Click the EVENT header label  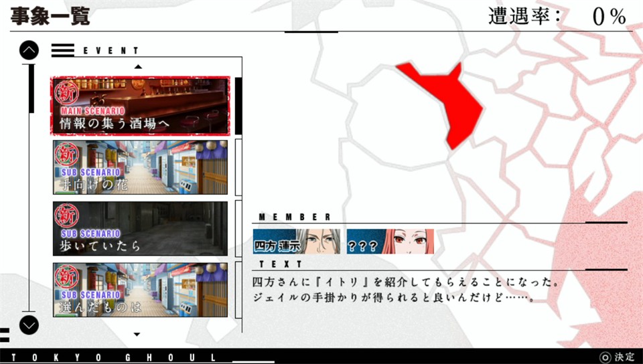click(111, 51)
